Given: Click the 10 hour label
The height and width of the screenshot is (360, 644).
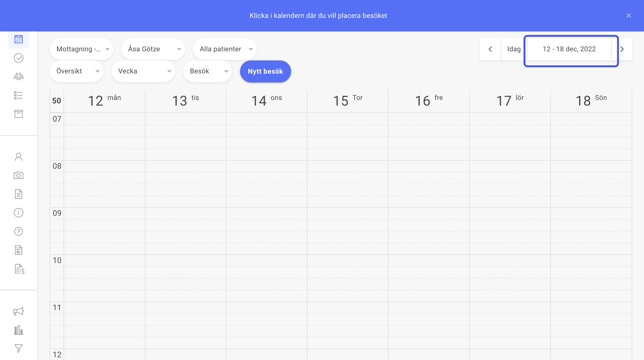Looking at the screenshot, I should 57,261.
